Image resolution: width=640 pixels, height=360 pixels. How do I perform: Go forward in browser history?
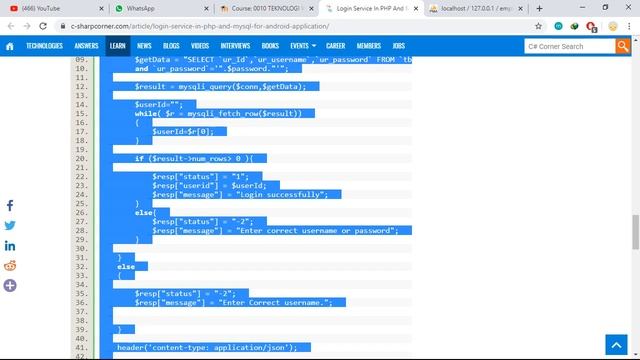[27, 26]
